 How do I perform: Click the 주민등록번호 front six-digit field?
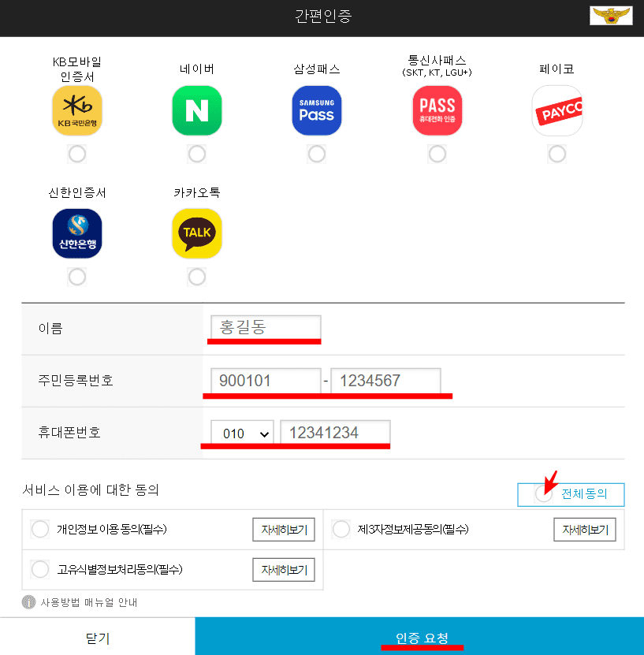pyautogui.click(x=266, y=381)
